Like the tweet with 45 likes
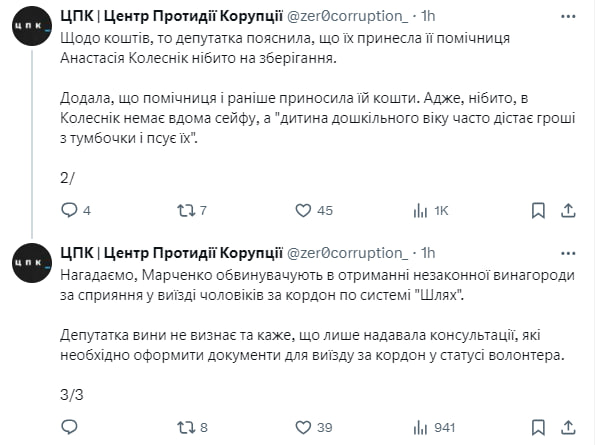 click(x=304, y=210)
